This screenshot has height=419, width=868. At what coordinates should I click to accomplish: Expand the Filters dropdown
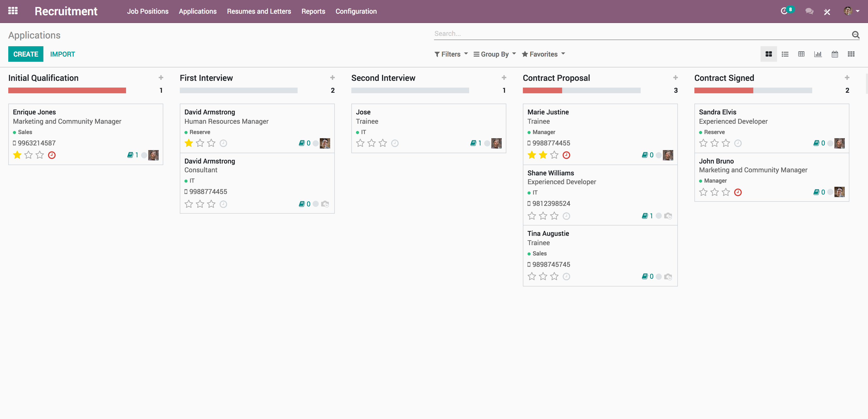point(451,54)
